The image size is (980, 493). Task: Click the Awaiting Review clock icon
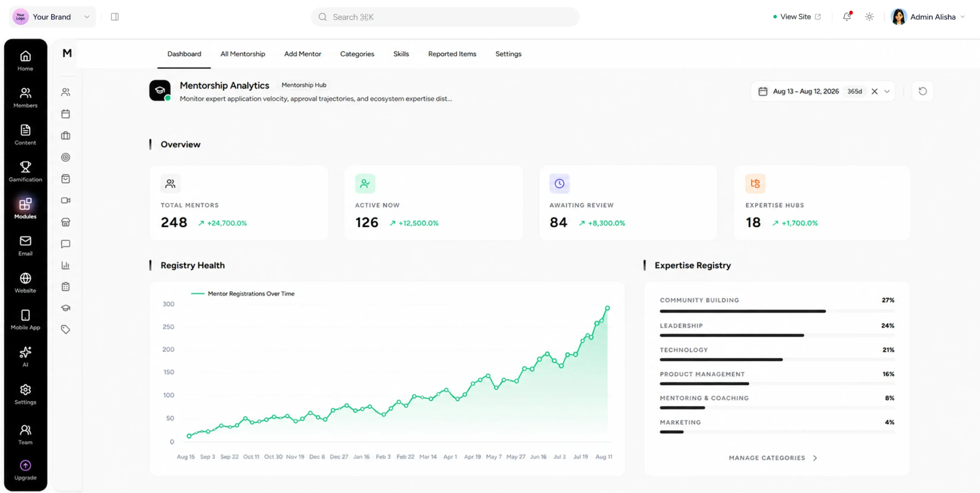pyautogui.click(x=559, y=184)
